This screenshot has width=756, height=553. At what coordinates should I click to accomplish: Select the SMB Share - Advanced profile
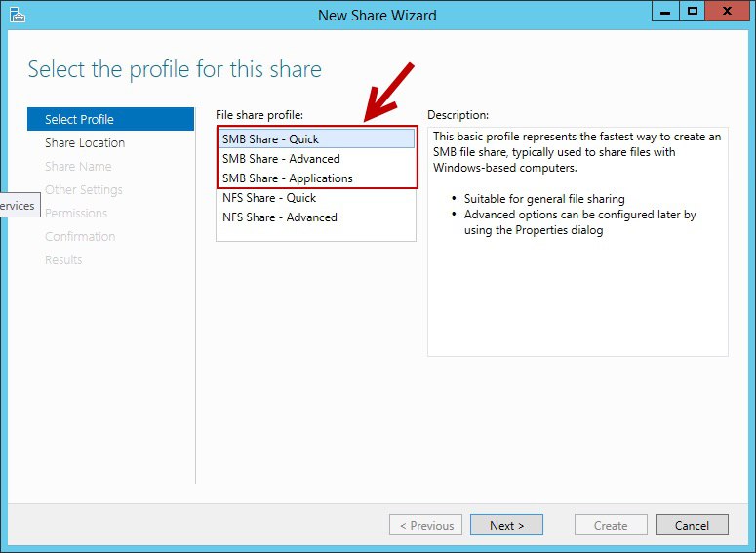316,159
